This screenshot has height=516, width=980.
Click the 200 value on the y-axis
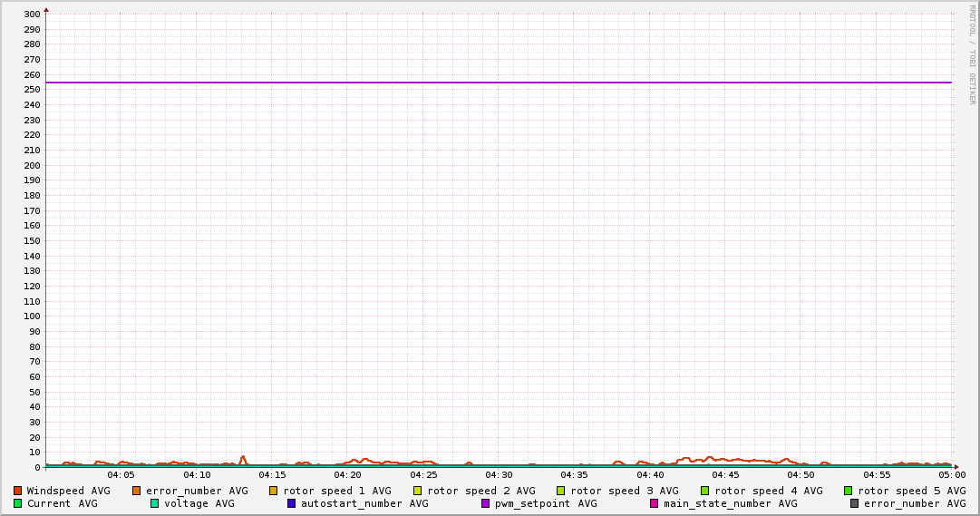pos(33,166)
